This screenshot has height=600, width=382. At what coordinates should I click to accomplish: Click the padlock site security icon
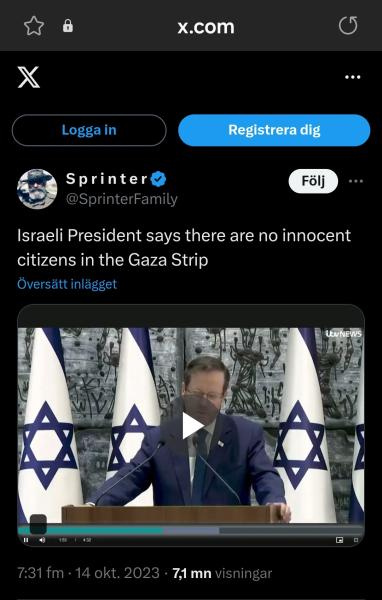68,26
